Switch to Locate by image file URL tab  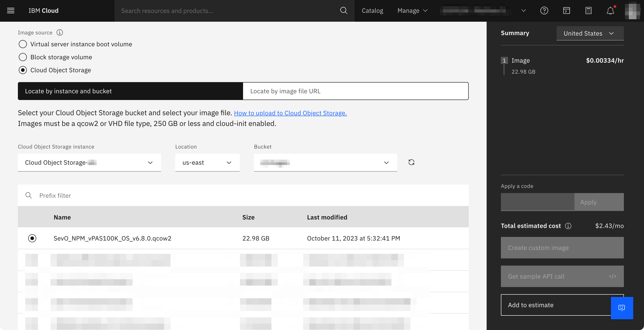[356, 91]
